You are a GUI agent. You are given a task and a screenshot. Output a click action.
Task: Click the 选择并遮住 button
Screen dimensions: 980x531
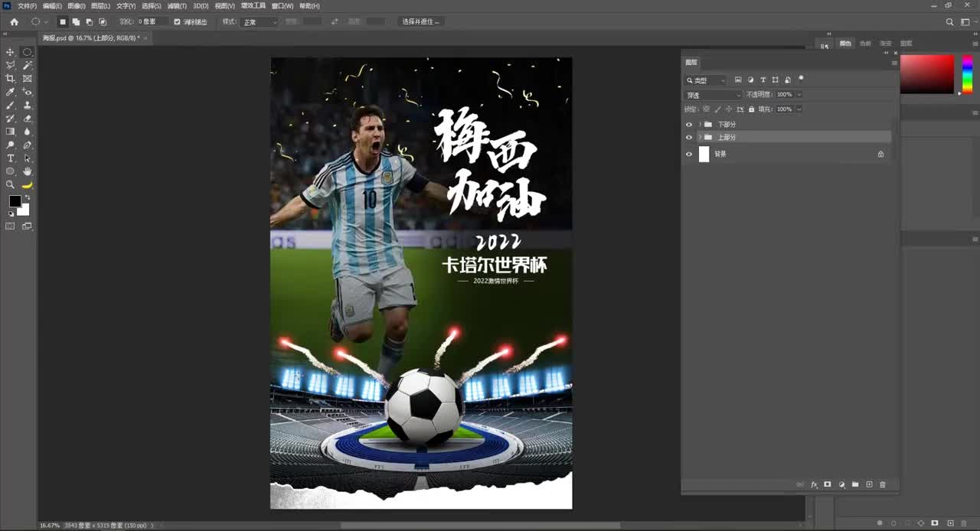tap(420, 22)
